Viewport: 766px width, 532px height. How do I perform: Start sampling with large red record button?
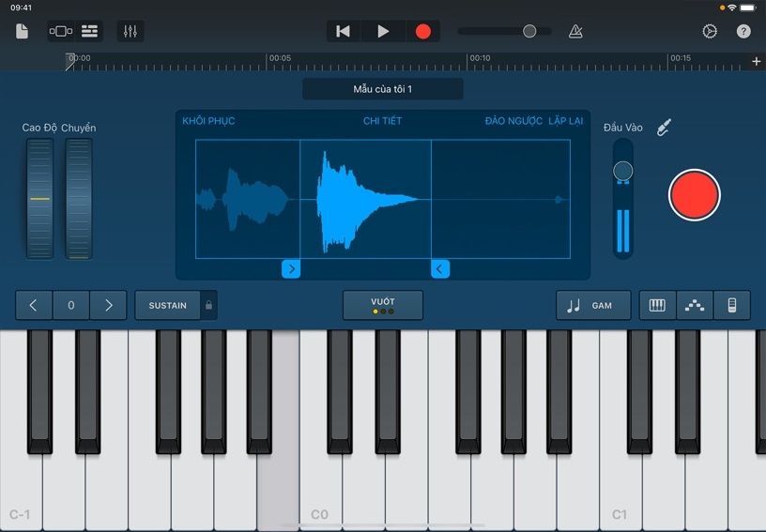[x=694, y=195]
